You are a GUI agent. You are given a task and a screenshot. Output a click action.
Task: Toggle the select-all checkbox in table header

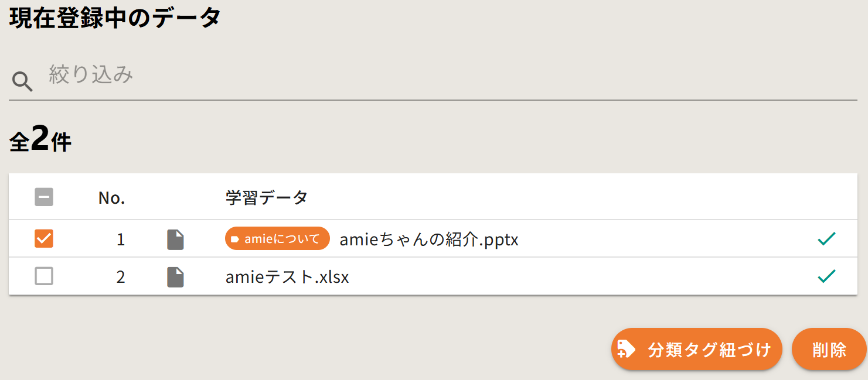point(44,197)
